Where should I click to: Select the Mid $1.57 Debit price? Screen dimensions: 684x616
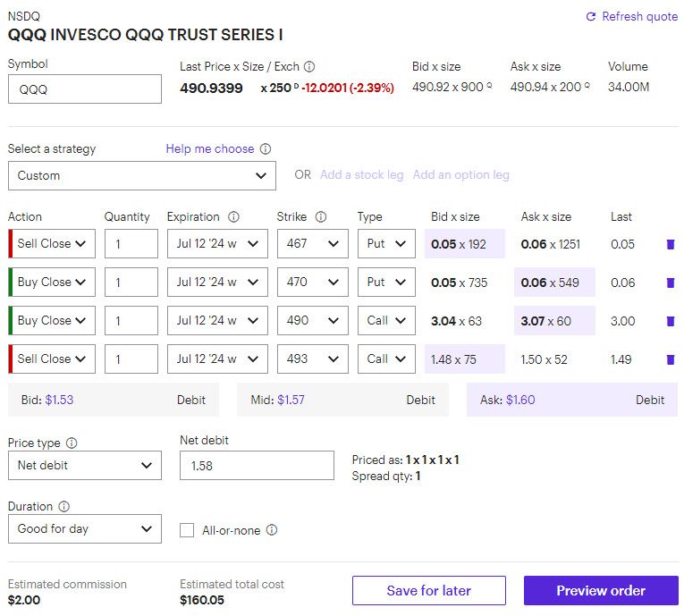(x=342, y=400)
